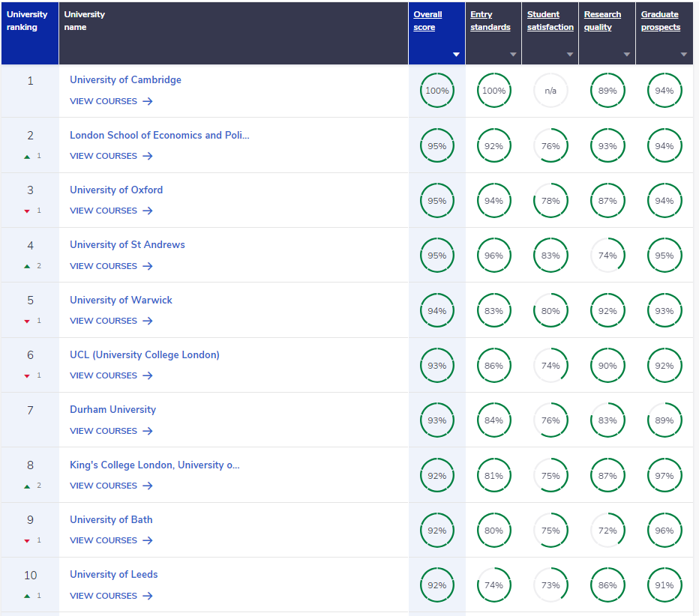Click University of Leeds' 74% entry standards circle
699x616 pixels.
(493, 585)
